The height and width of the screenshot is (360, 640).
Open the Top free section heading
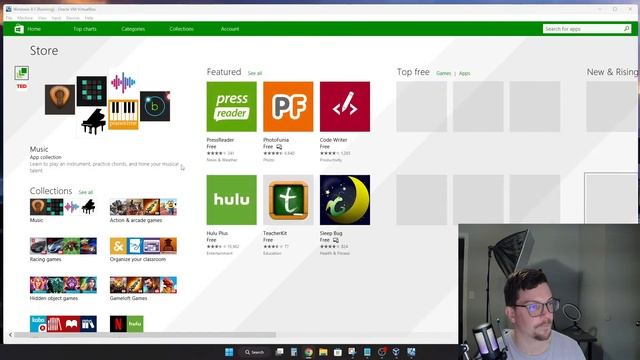pyautogui.click(x=413, y=72)
